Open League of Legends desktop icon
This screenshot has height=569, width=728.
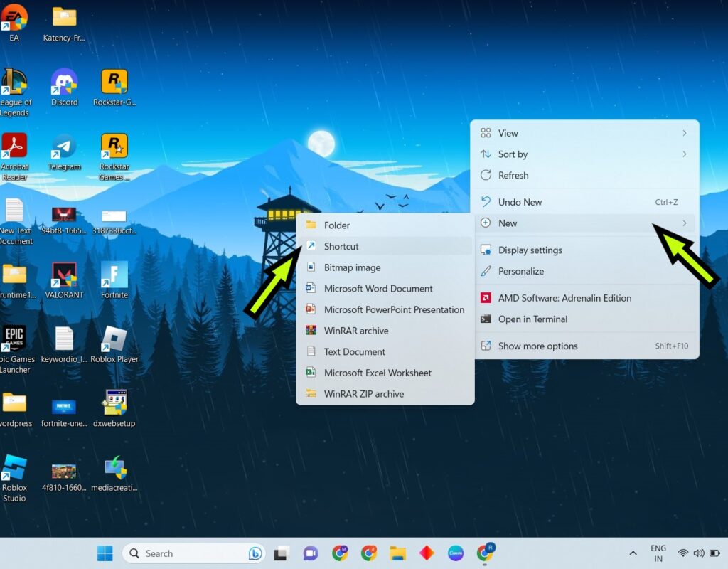(16, 82)
